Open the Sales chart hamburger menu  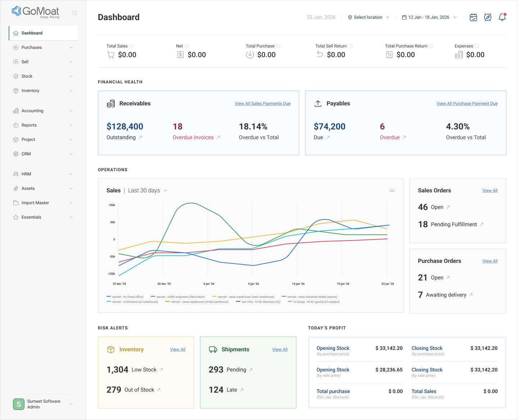pyautogui.click(x=392, y=191)
